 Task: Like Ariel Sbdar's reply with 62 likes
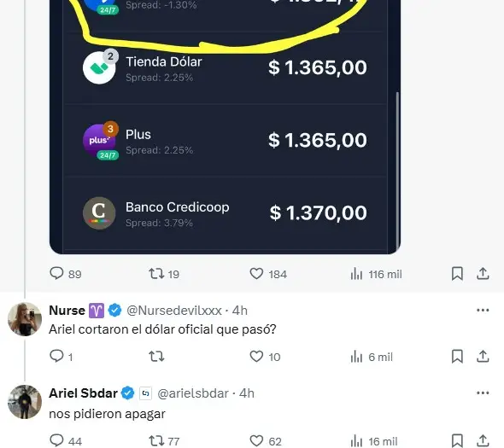(266, 440)
